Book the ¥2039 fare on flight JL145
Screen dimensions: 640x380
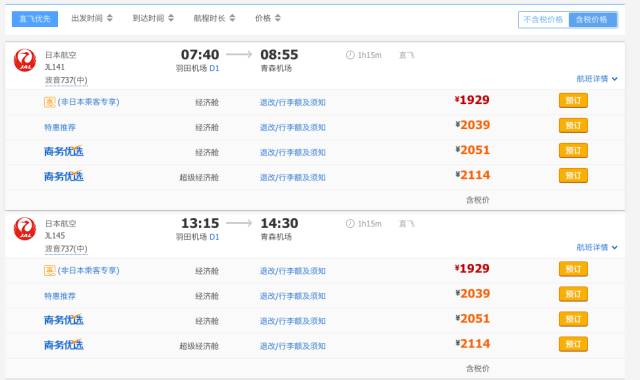(x=573, y=294)
